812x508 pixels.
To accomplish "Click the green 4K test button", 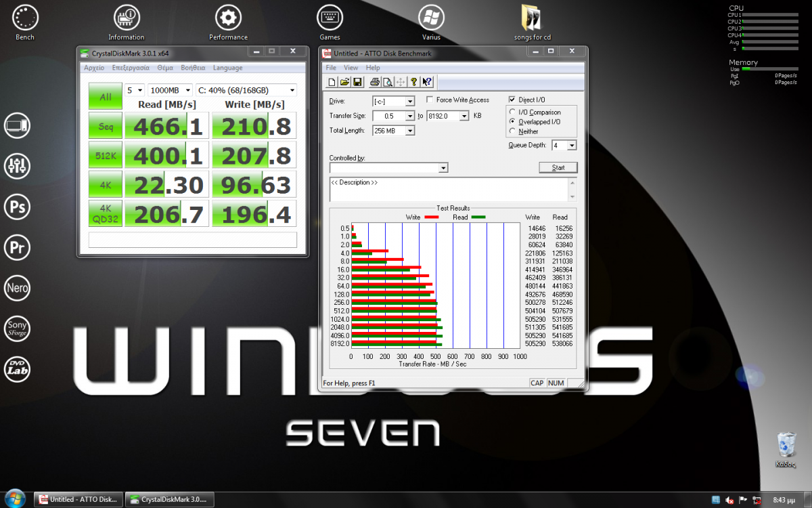I will coord(106,185).
